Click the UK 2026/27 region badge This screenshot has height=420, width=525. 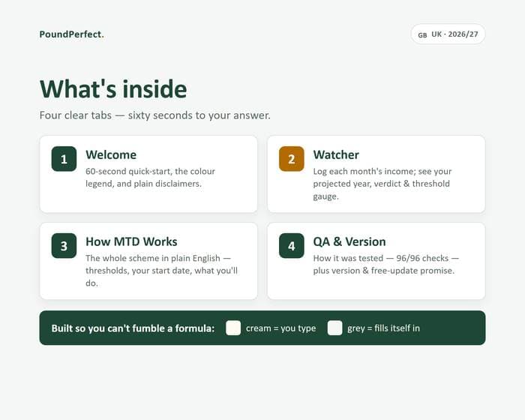pyautogui.click(x=448, y=34)
